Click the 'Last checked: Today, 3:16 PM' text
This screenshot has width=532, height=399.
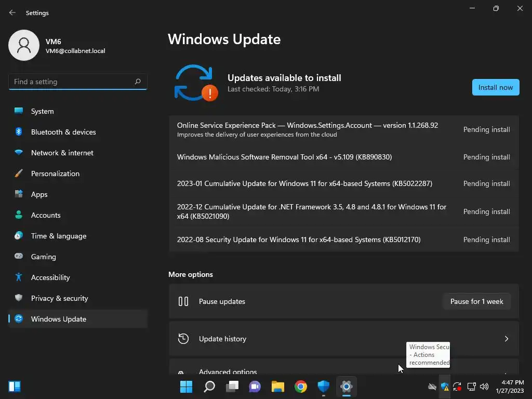[273, 89]
